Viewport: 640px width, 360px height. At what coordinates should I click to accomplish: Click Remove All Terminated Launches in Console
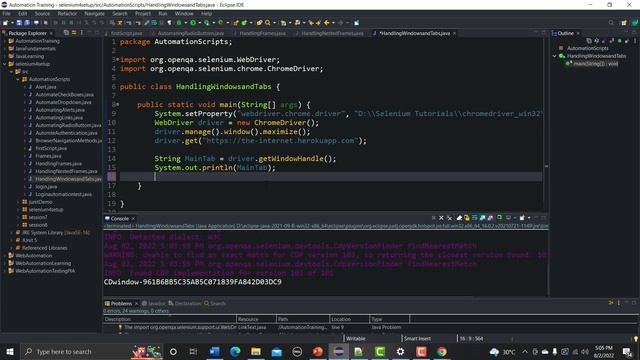click(449, 218)
